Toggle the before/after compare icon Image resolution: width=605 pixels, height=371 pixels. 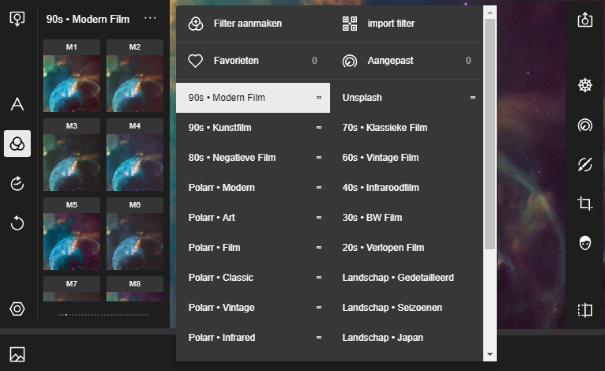(585, 310)
